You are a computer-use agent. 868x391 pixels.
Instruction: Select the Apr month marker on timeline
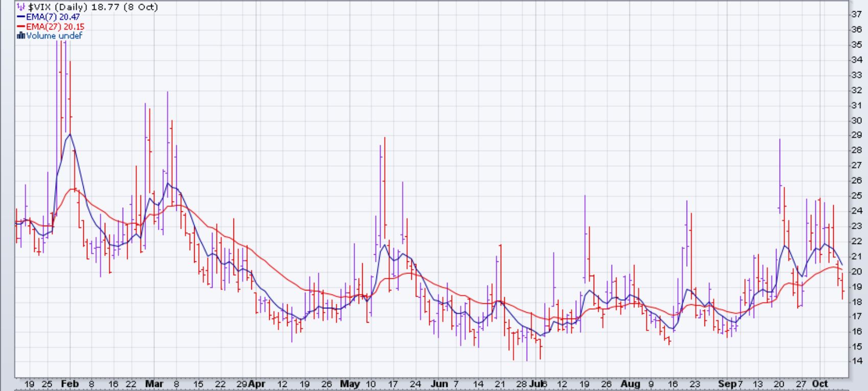point(257,384)
